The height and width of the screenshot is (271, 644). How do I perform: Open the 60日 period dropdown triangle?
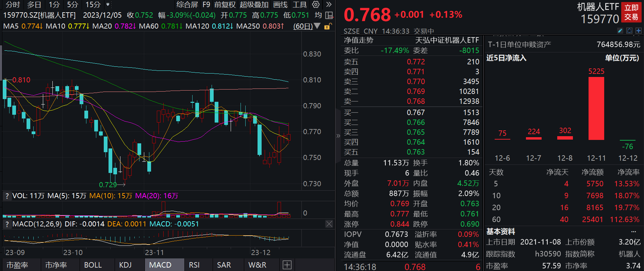click(317, 26)
